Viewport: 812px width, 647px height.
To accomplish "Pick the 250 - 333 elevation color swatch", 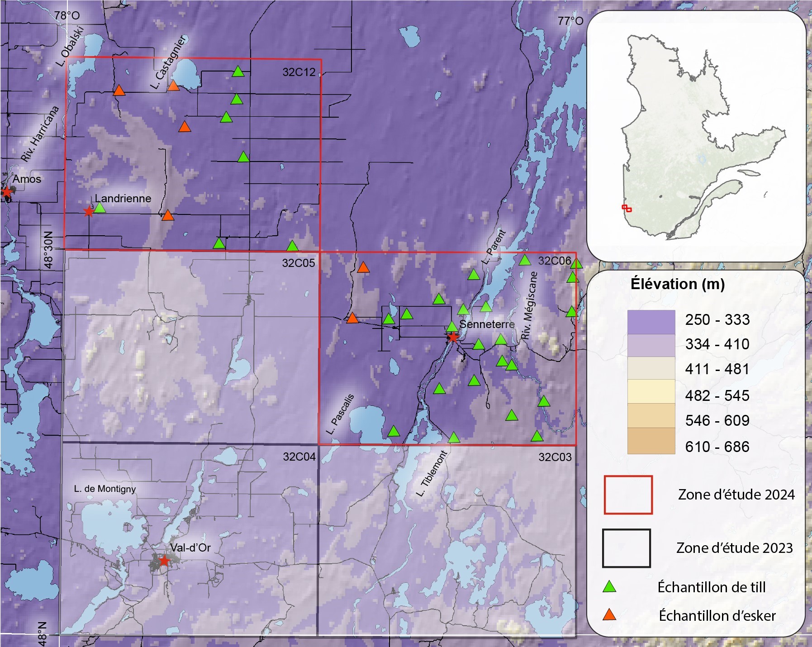I will coord(651,322).
